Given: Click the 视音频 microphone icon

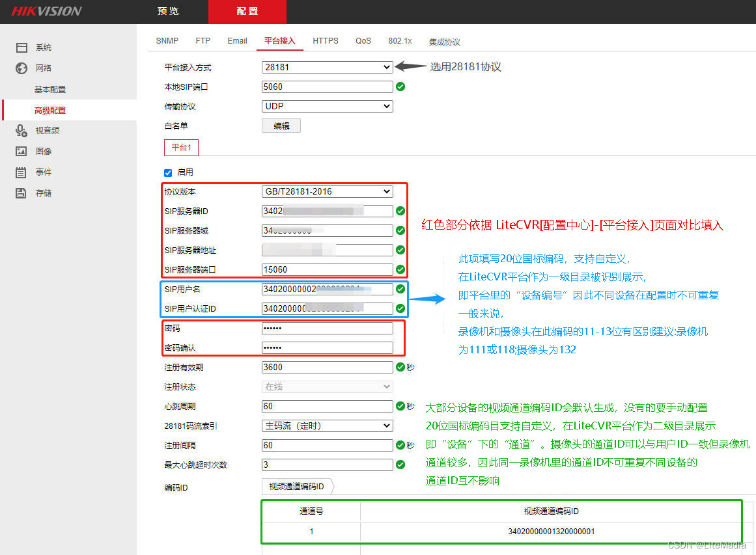Looking at the screenshot, I should tap(21, 131).
